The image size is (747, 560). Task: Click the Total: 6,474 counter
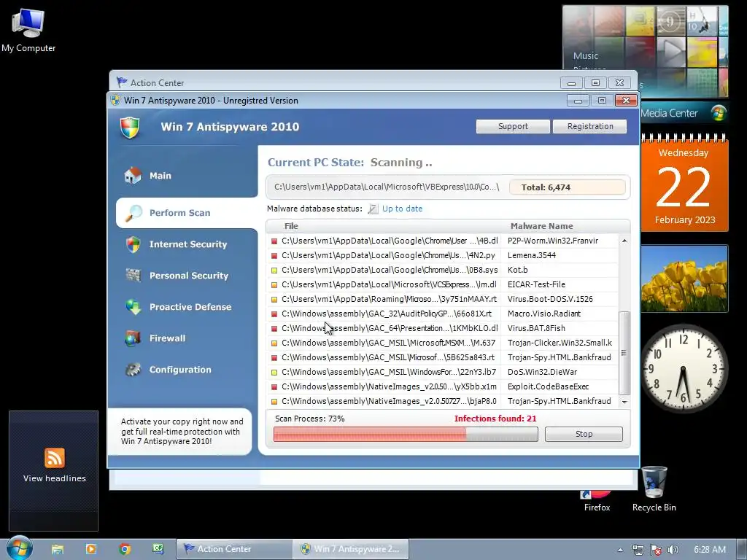coord(567,187)
